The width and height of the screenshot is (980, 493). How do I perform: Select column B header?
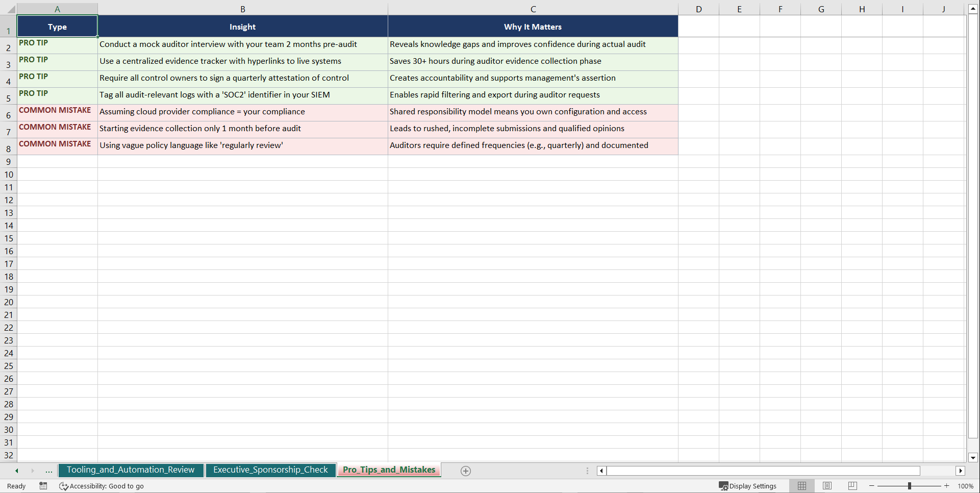click(x=243, y=9)
